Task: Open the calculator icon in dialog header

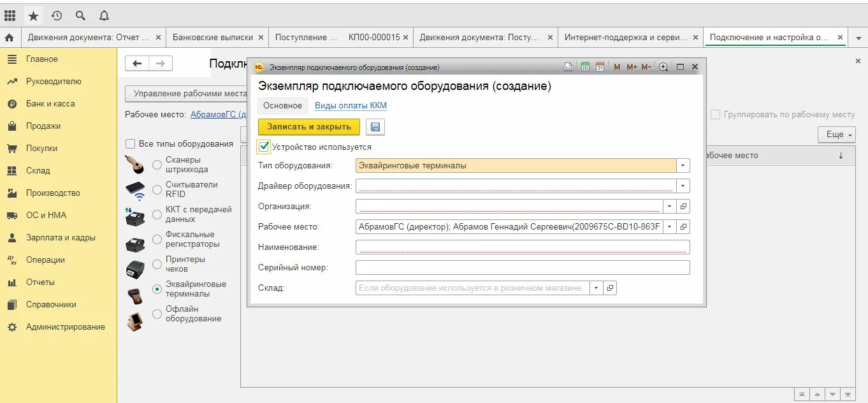Action: click(x=585, y=66)
